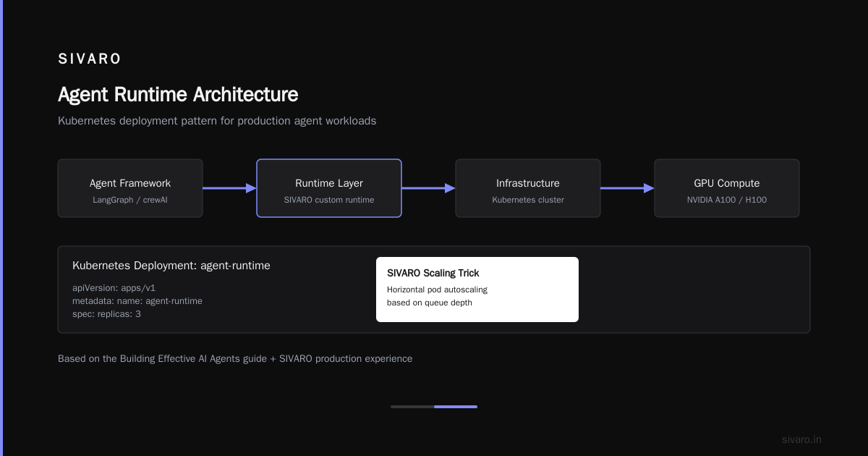Click the Kubernetes cluster label
The image size is (868, 456).
pyautogui.click(x=528, y=200)
